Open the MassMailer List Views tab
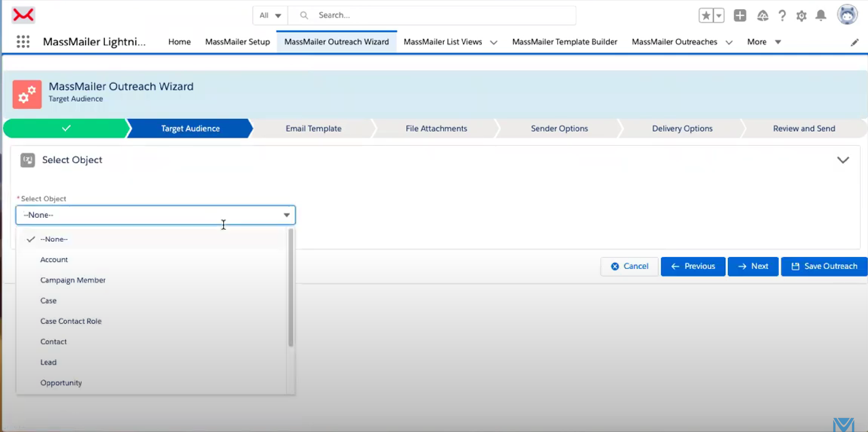 coord(443,42)
